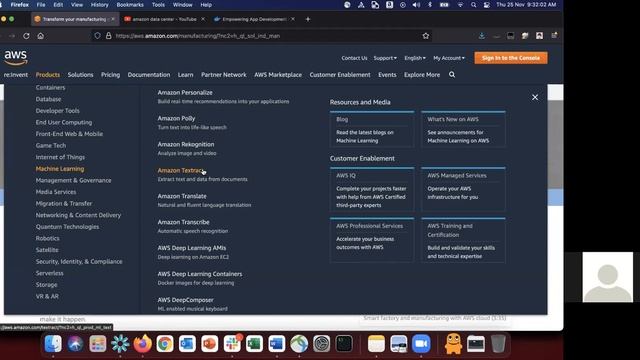The width and height of the screenshot is (640, 360).
Task: Click the AWS logo
Action: 16,58
